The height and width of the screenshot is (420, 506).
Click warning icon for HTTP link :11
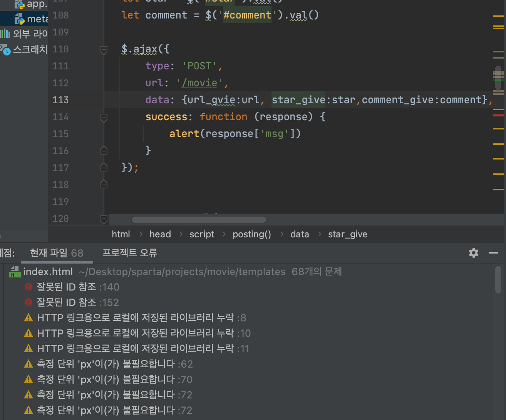coord(28,348)
